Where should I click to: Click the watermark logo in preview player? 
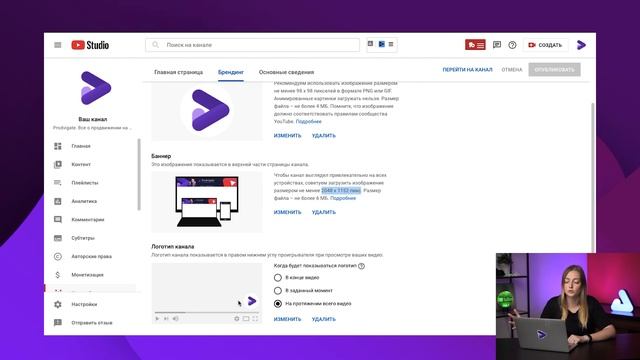click(x=252, y=301)
